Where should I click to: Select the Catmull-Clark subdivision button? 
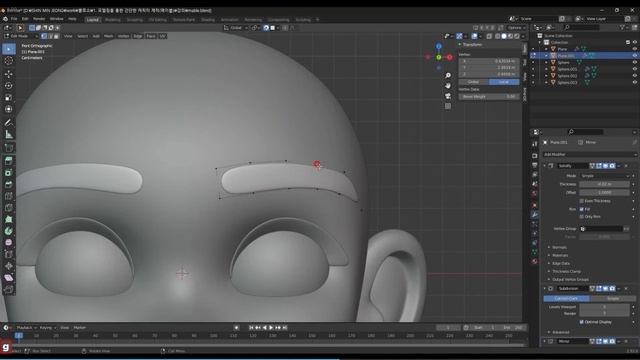pyautogui.click(x=566, y=298)
